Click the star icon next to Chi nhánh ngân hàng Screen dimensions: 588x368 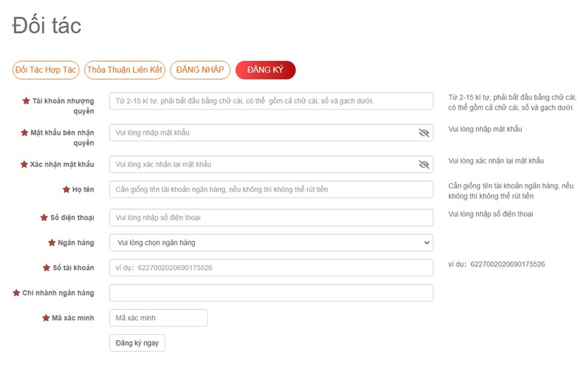click(x=16, y=292)
